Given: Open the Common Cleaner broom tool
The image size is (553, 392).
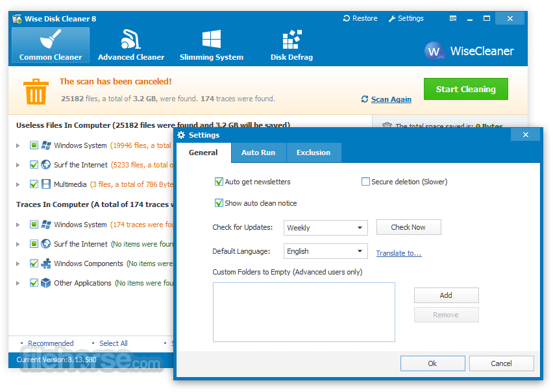Looking at the screenshot, I should [51, 45].
